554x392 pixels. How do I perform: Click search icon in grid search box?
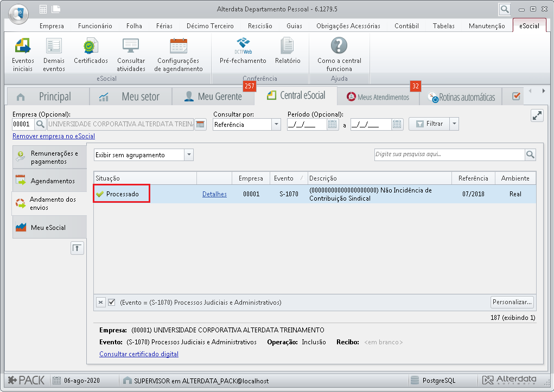pyautogui.click(x=530, y=155)
